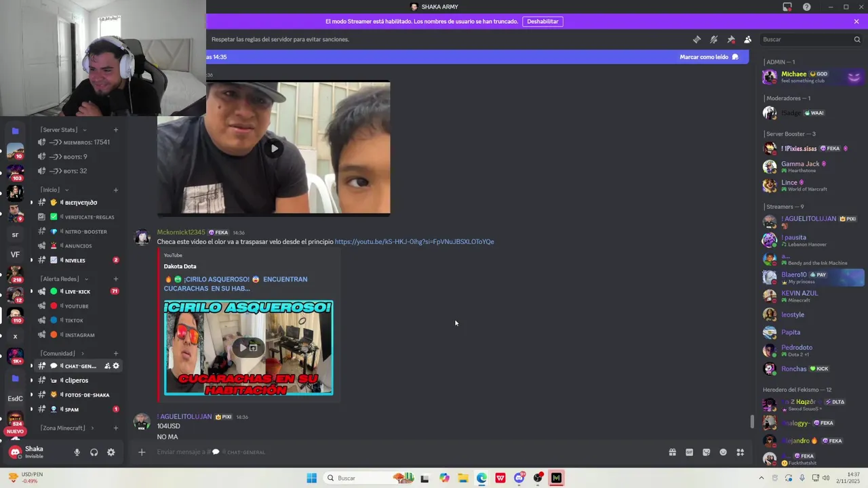The image size is (868, 488).
Task: Click the inbox icon in title bar
Action: (787, 7)
